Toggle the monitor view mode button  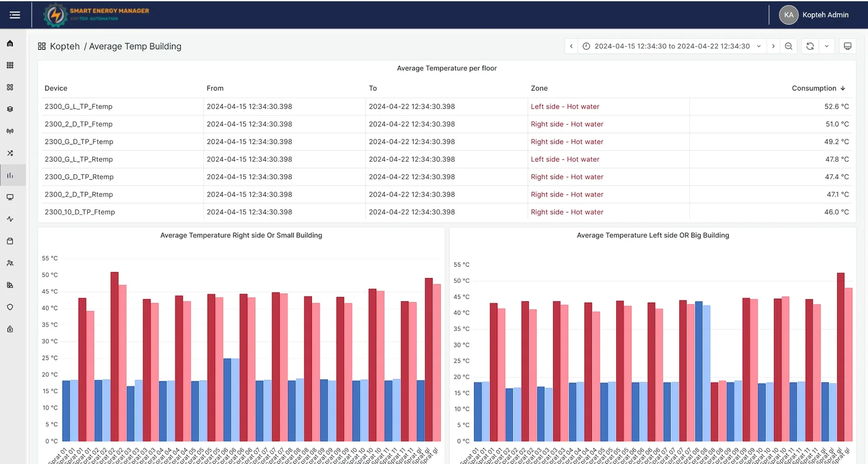pyautogui.click(x=847, y=46)
